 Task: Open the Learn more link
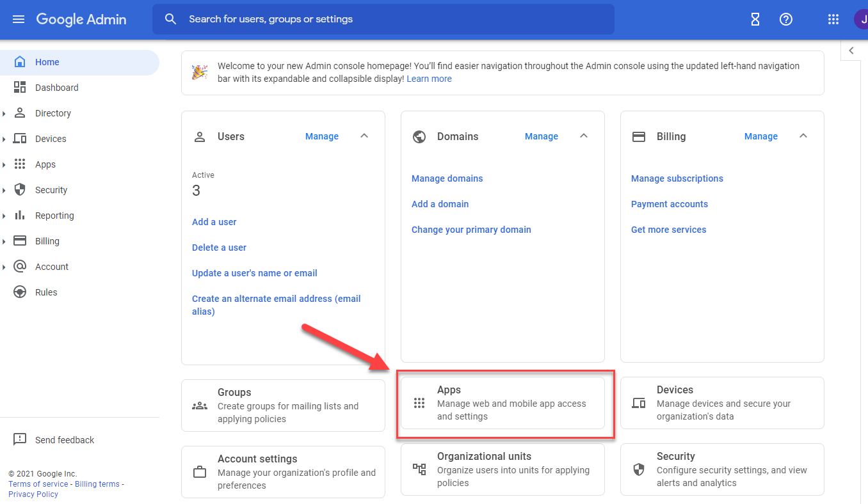pos(429,79)
